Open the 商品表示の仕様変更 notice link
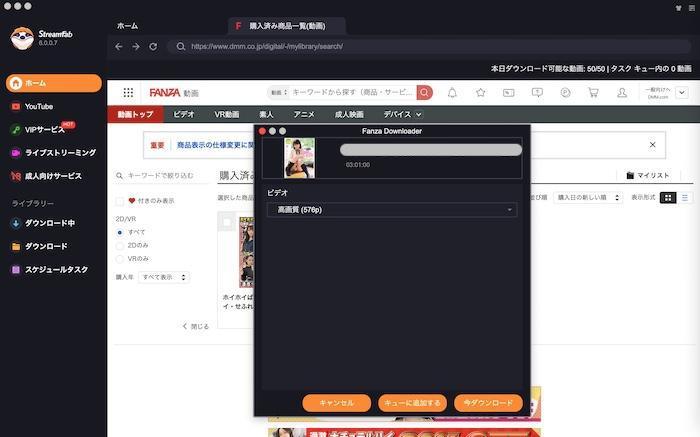The image size is (700, 437). (x=216, y=145)
